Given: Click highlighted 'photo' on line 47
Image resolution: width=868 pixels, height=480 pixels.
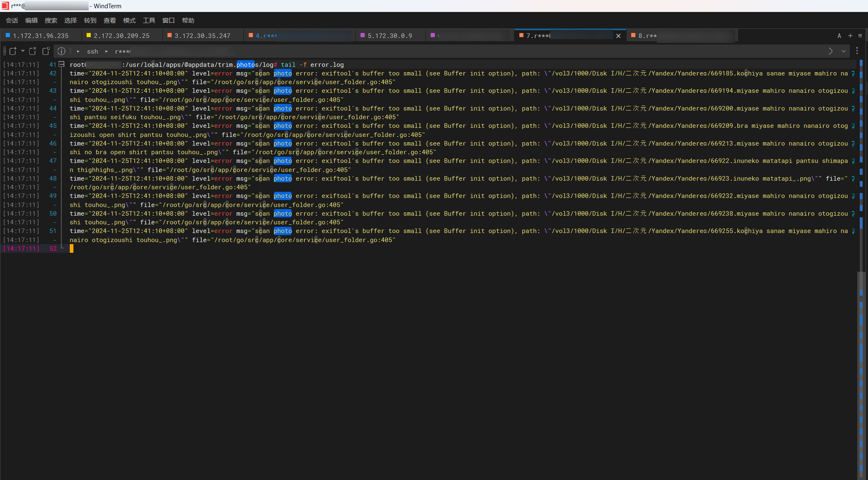Looking at the screenshot, I should 283,161.
